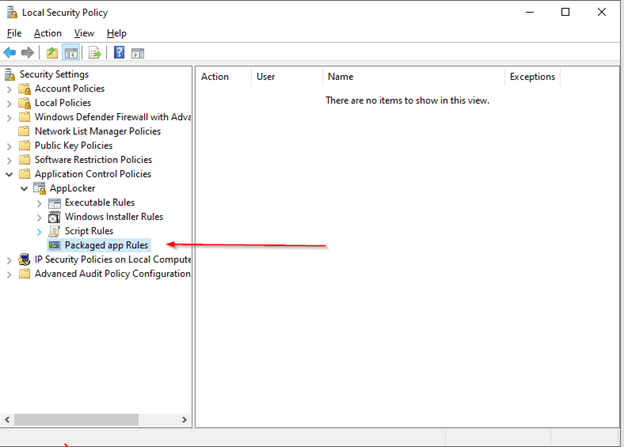The height and width of the screenshot is (447, 624).
Task: Click the Show/Hide Action Pane icon
Action: tap(138, 53)
